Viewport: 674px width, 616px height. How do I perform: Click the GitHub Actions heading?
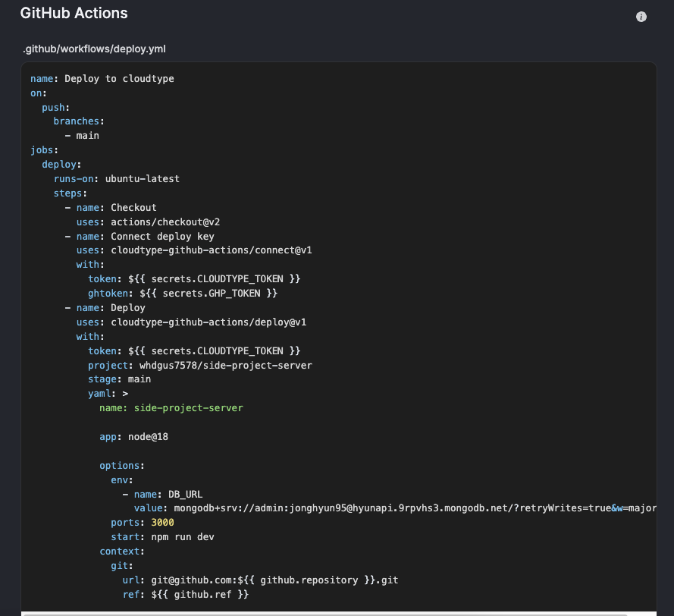tap(74, 13)
